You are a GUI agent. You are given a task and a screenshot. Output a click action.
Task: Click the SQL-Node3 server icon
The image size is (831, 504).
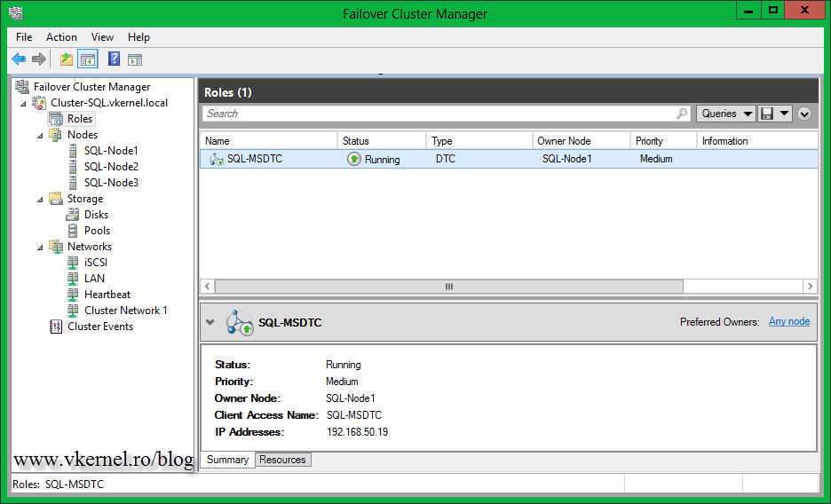[73, 182]
